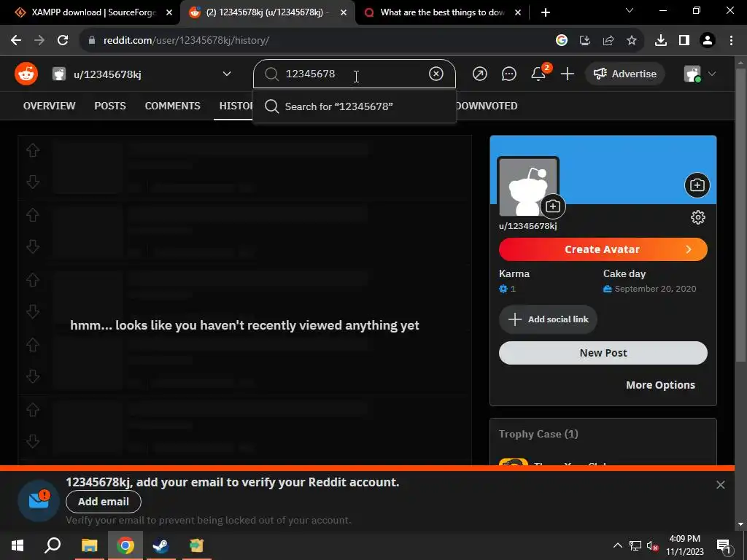The image size is (747, 560).
Task: Clear the search box text
Action: 436,74
